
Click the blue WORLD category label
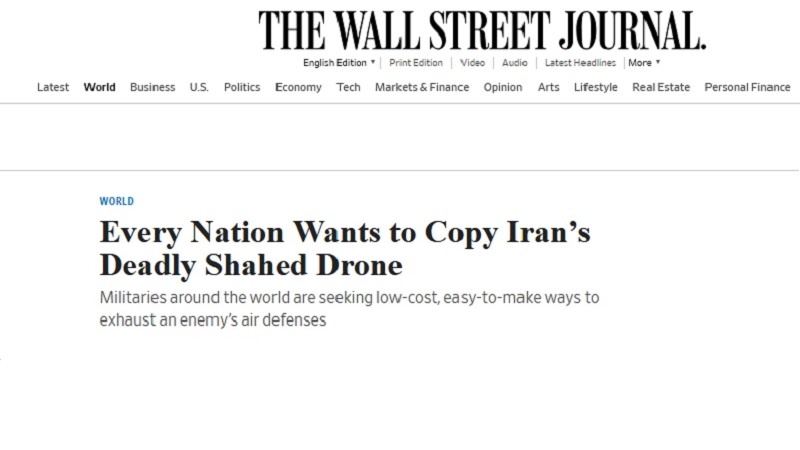click(x=117, y=201)
